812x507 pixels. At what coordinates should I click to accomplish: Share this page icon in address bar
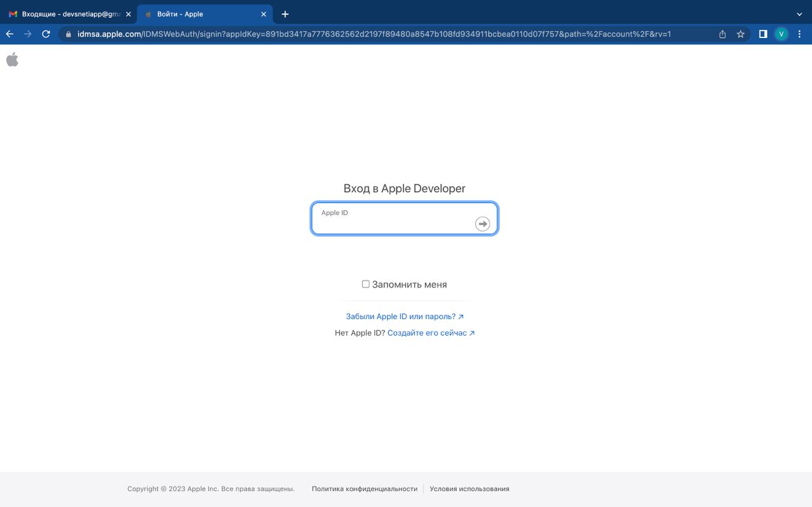pos(723,34)
